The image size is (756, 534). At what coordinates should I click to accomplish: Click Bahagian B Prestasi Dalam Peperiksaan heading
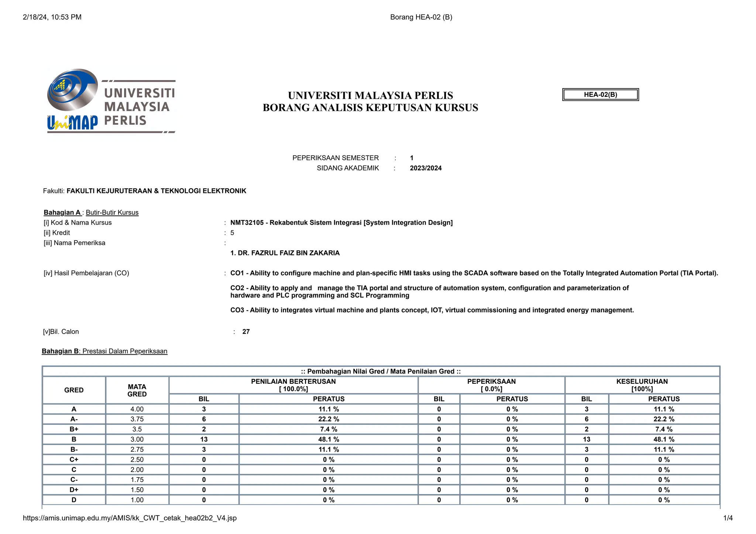pyautogui.click(x=104, y=351)
